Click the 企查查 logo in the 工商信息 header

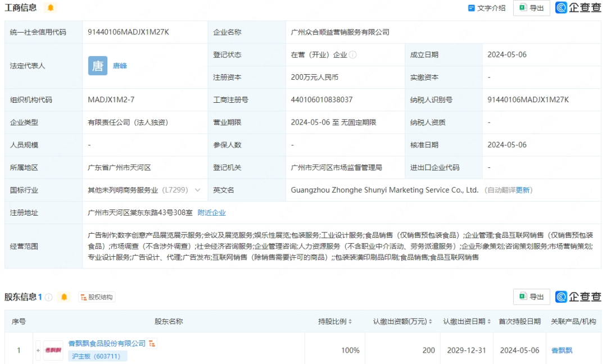click(578, 8)
